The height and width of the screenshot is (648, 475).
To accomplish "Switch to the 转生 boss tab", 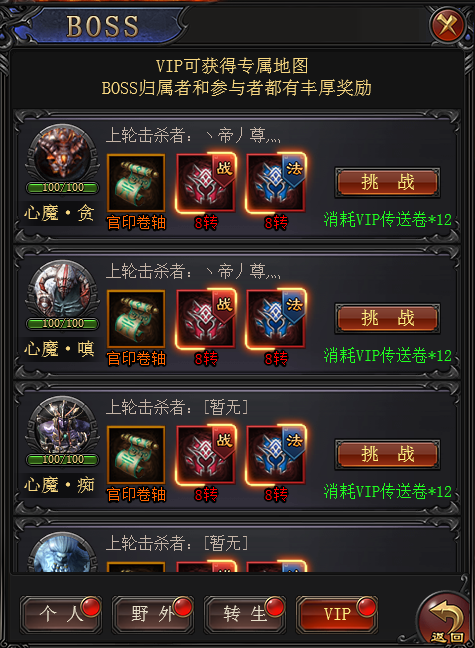I will point(245,614).
